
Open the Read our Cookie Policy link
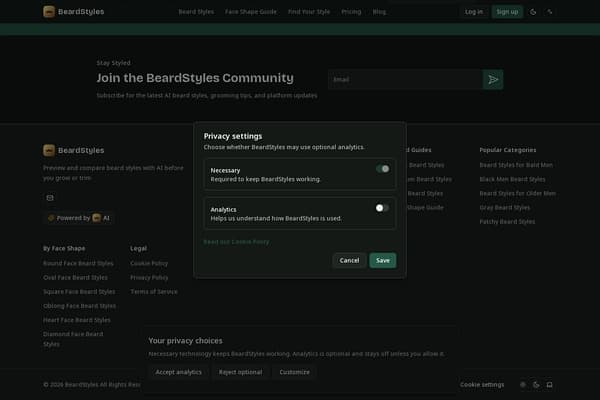[236, 242]
